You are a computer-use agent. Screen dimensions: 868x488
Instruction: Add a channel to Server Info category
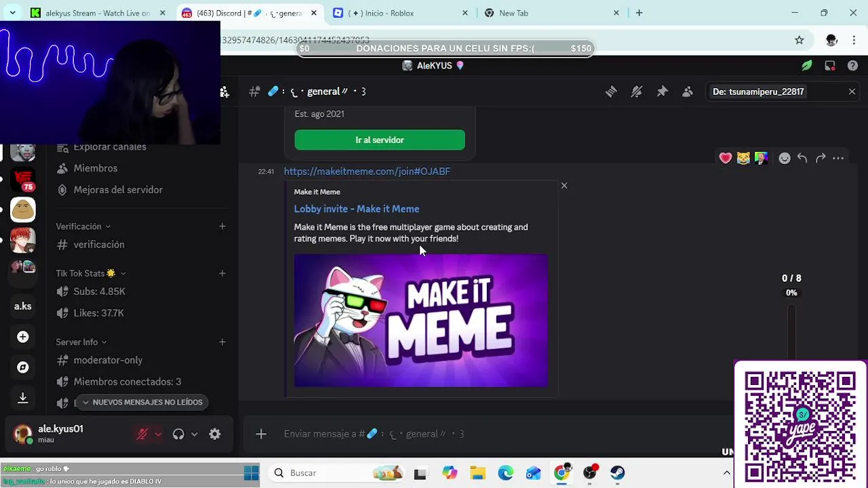pyautogui.click(x=222, y=342)
